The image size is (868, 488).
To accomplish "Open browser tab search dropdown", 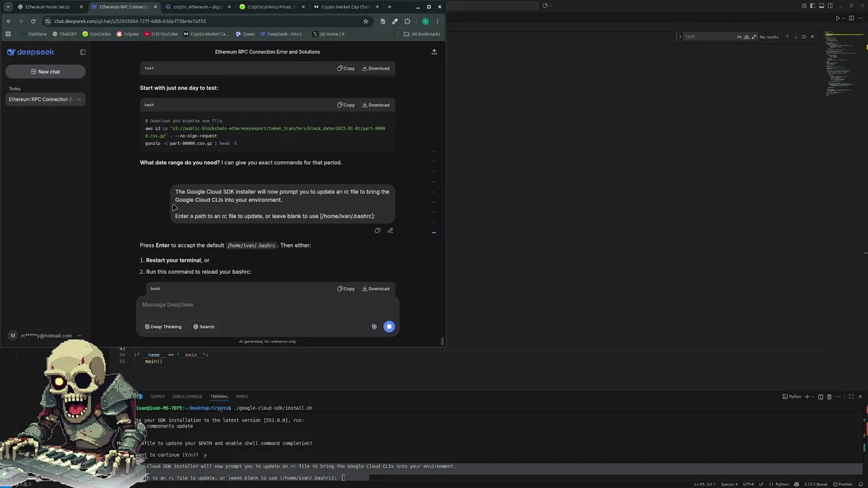I will tap(7, 7).
